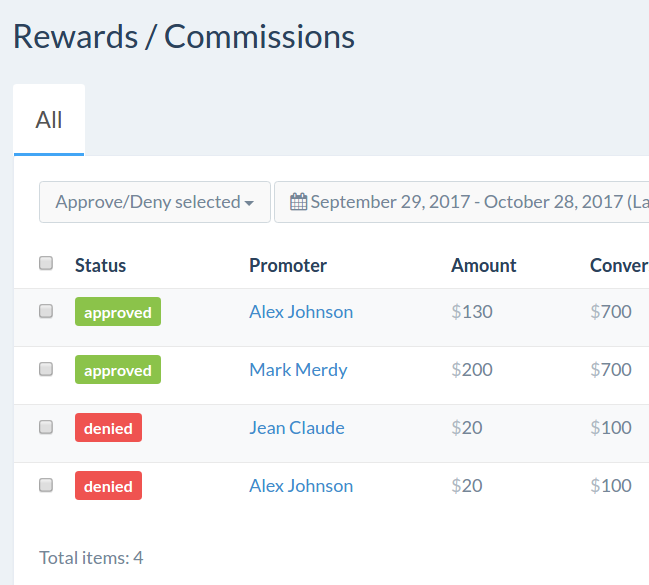
Task: Sort by the Status column header
Action: [x=101, y=265]
